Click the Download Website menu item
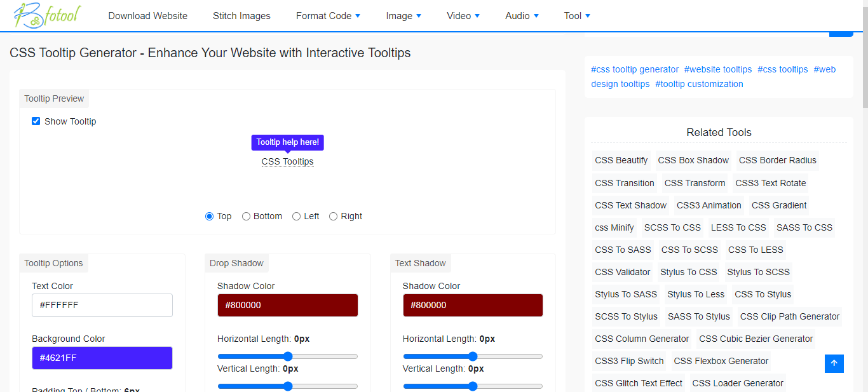868x392 pixels. click(147, 15)
